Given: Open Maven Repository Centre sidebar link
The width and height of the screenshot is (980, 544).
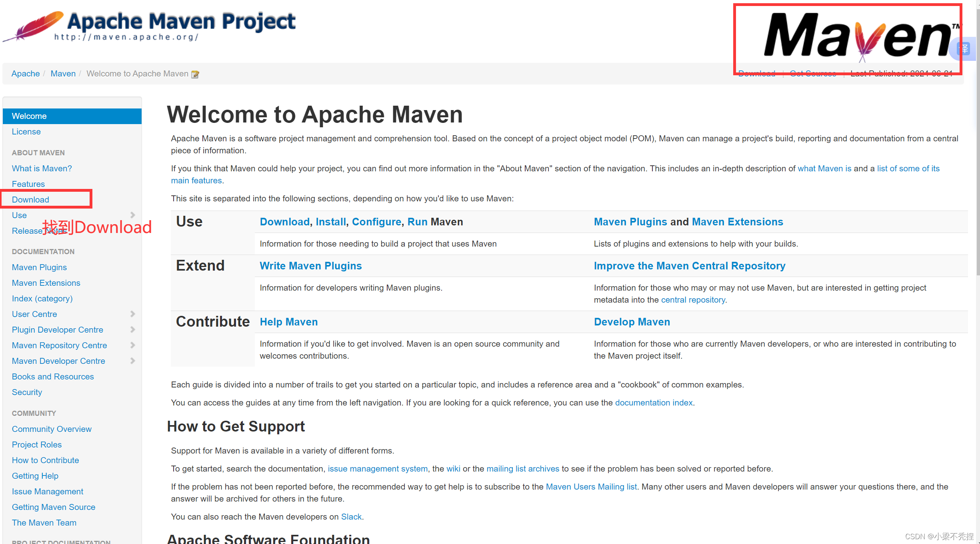Looking at the screenshot, I should (60, 345).
